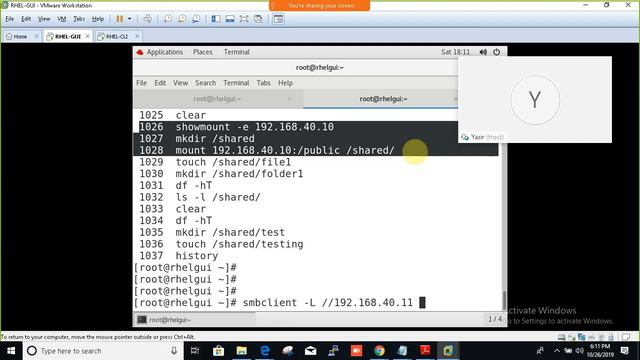The image size is (640, 360).
Task: Open VMware Edit menu
Action: pyautogui.click(x=26, y=19)
